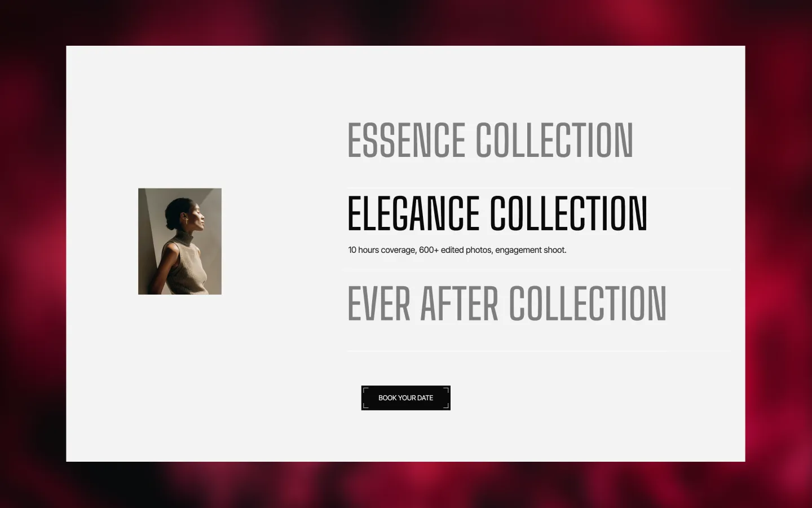
Task: Click the word ESSENCE in the first heading
Action: (x=406, y=140)
